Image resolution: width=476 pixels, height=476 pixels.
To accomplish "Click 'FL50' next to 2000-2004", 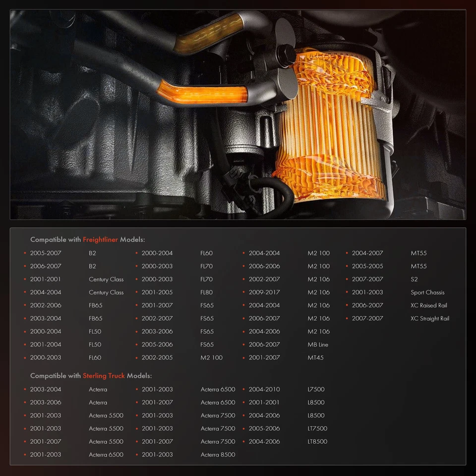I will pyautogui.click(x=95, y=331).
